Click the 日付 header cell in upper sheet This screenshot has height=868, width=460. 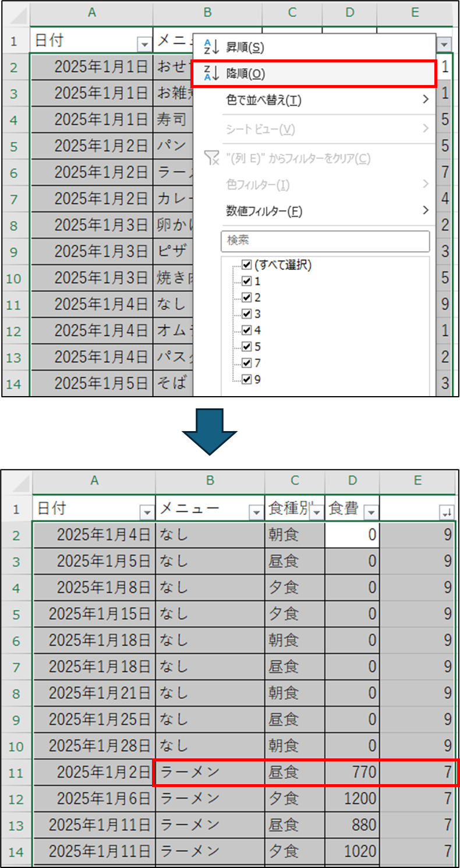pyautogui.click(x=91, y=41)
